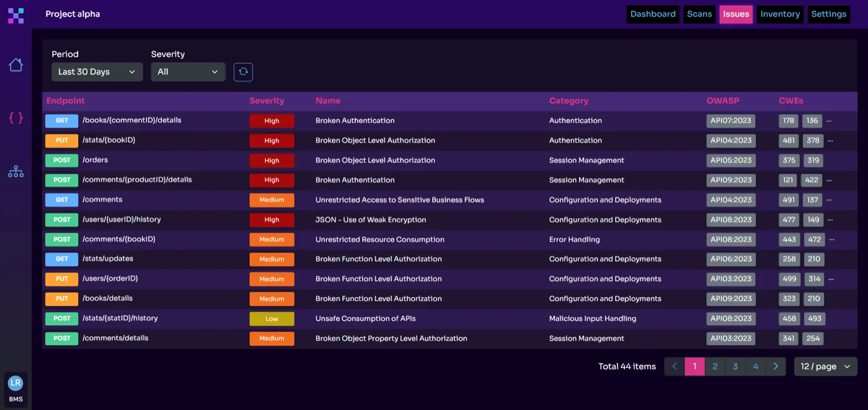Navigate to Scans in the top bar
The width and height of the screenshot is (868, 410).
pyautogui.click(x=699, y=14)
